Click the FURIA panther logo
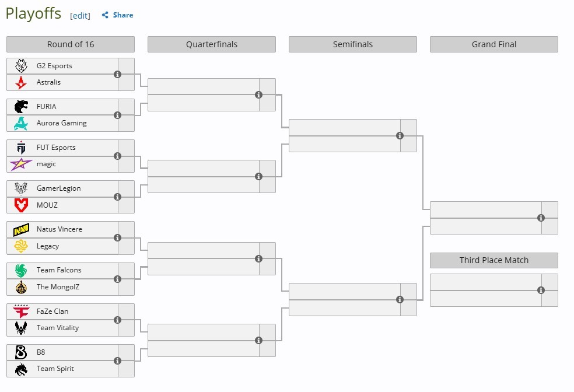574x392 pixels. (x=21, y=107)
